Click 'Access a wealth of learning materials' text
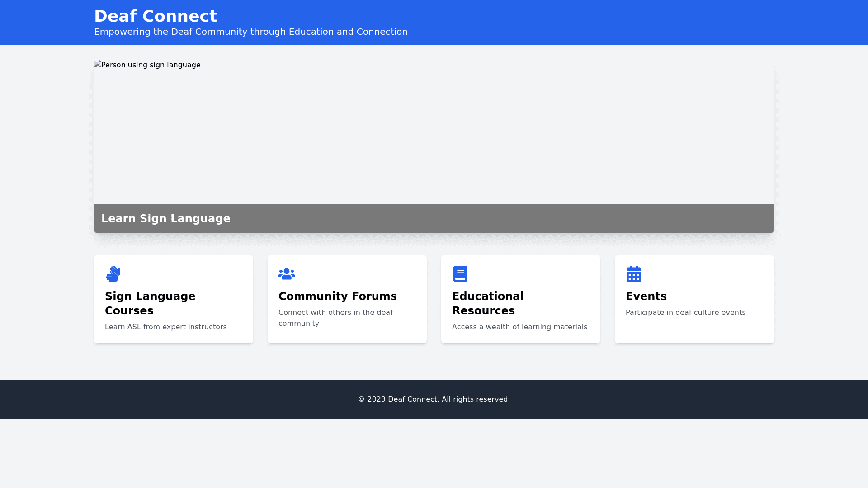The image size is (868, 488). pyautogui.click(x=519, y=327)
